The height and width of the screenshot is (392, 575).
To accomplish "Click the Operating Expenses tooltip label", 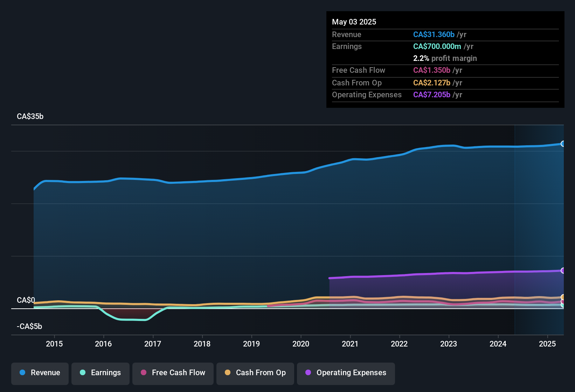I will click(x=367, y=94).
